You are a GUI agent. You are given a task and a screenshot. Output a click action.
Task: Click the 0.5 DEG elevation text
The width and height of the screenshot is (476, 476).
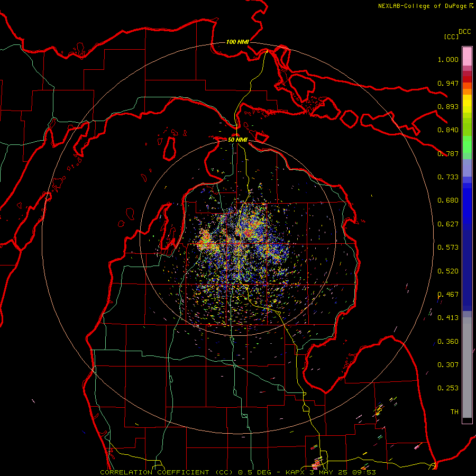pos(254,472)
